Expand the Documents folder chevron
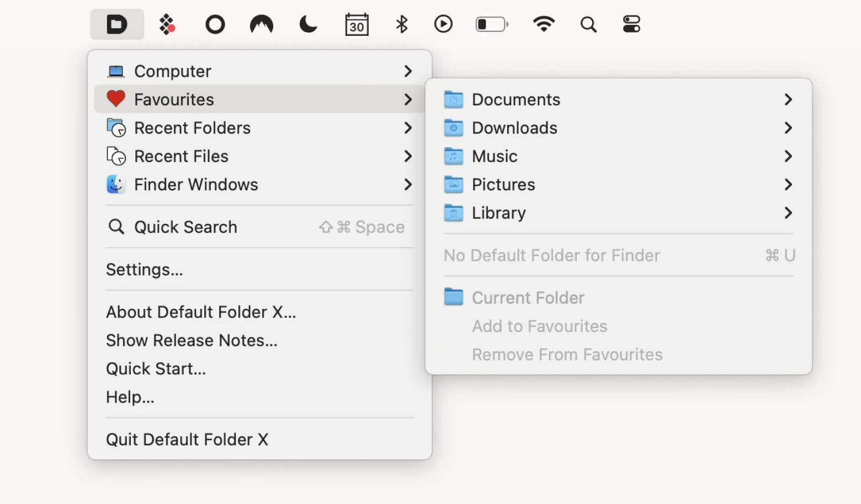Image resolution: width=861 pixels, height=504 pixels. 788,99
